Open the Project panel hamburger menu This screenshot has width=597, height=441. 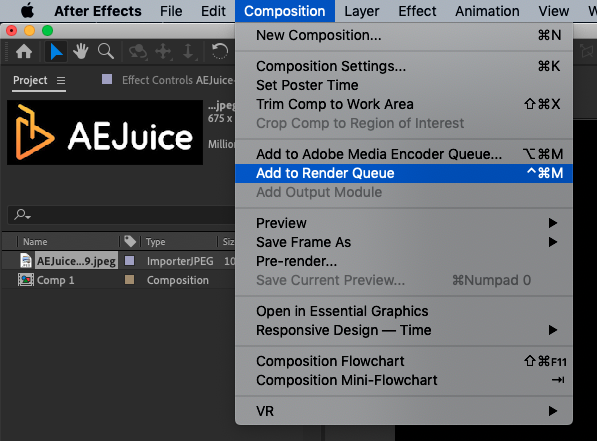[61, 81]
